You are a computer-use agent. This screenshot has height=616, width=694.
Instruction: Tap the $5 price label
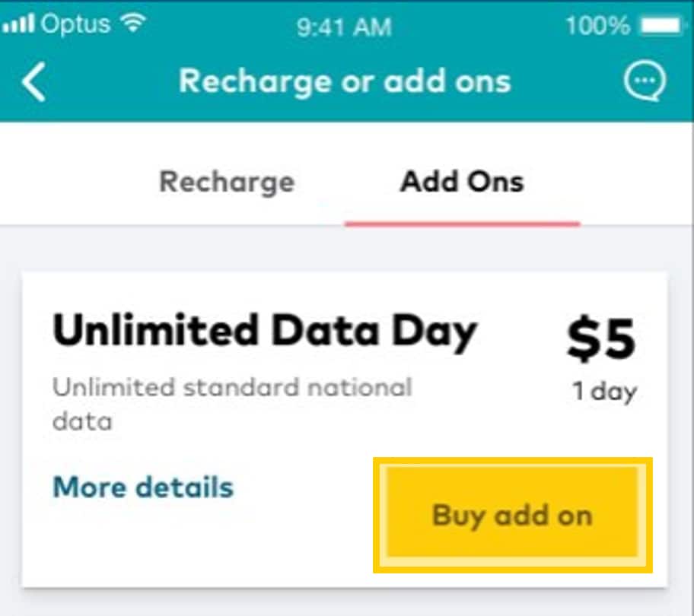pos(601,339)
